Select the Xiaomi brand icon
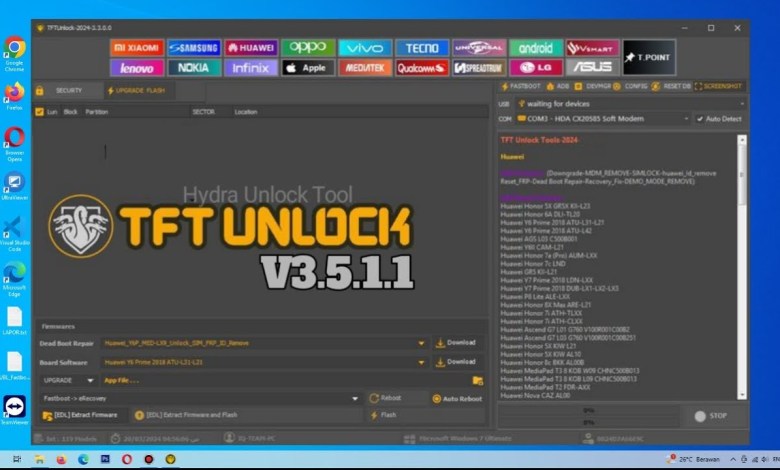 point(136,47)
